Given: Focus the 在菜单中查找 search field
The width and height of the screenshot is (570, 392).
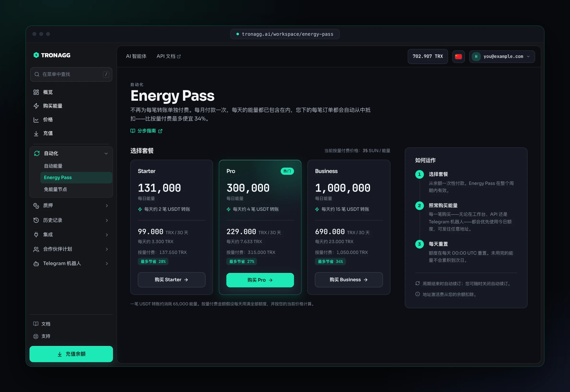Looking at the screenshot, I should [71, 74].
